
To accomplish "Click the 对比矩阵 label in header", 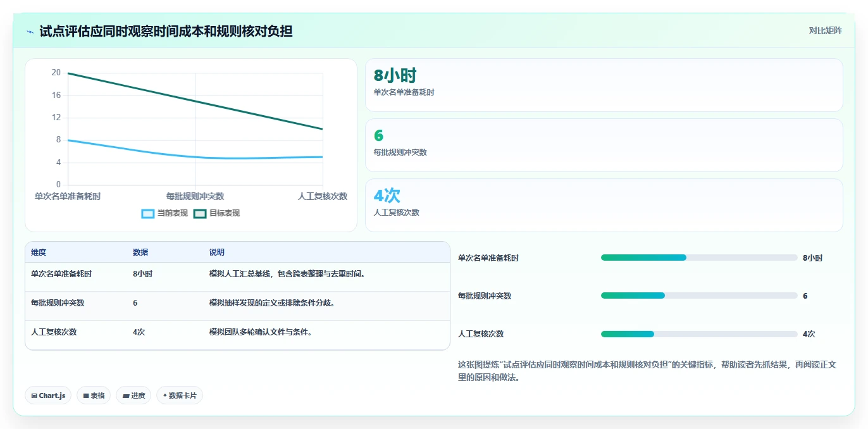I will (826, 30).
